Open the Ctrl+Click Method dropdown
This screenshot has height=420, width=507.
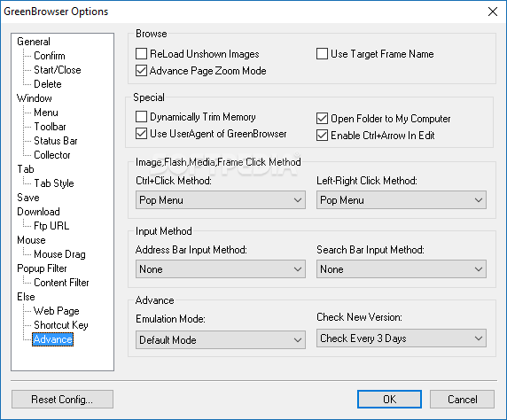tap(221, 200)
